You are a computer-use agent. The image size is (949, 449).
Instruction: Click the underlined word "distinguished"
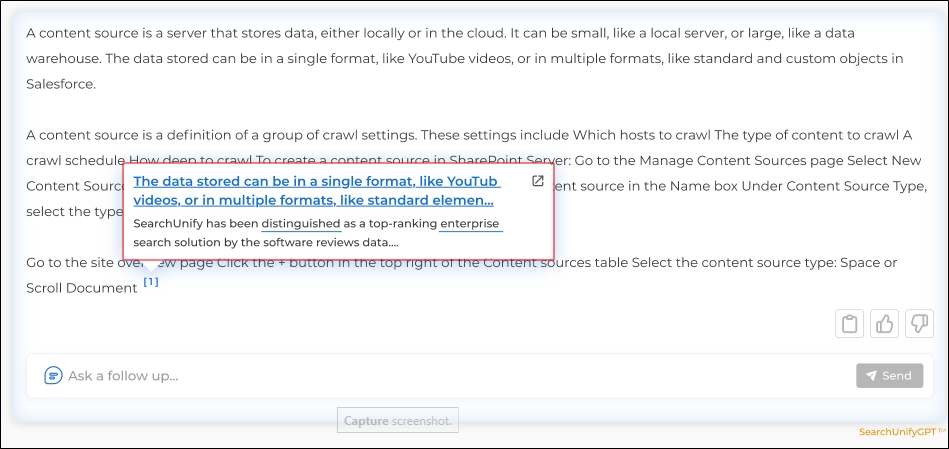pos(301,224)
